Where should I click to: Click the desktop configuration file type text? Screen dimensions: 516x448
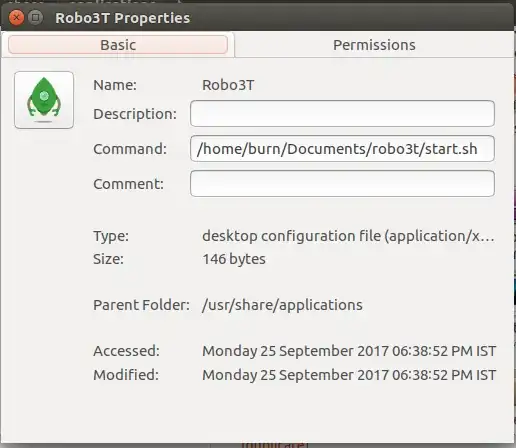point(348,236)
